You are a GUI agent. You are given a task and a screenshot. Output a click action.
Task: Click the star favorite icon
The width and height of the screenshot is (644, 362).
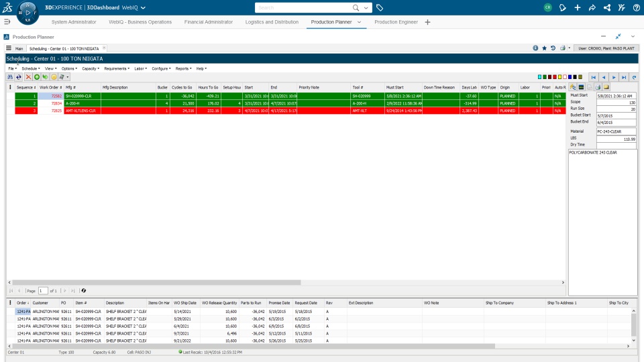[544, 48]
